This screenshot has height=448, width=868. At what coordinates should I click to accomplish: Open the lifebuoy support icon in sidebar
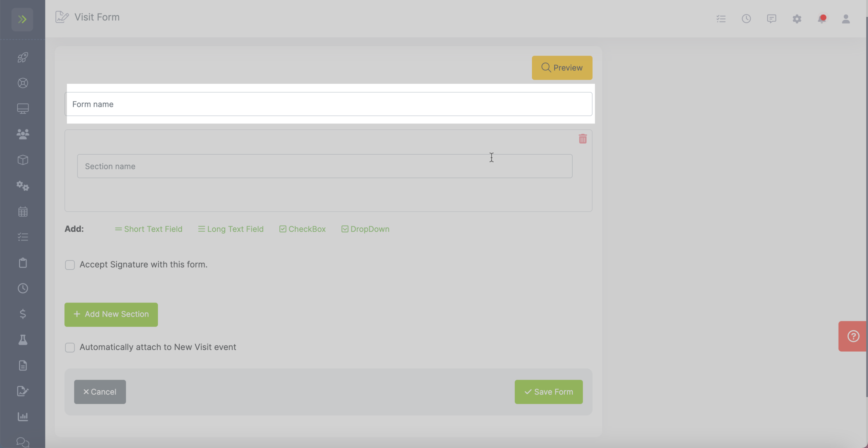pyautogui.click(x=23, y=83)
